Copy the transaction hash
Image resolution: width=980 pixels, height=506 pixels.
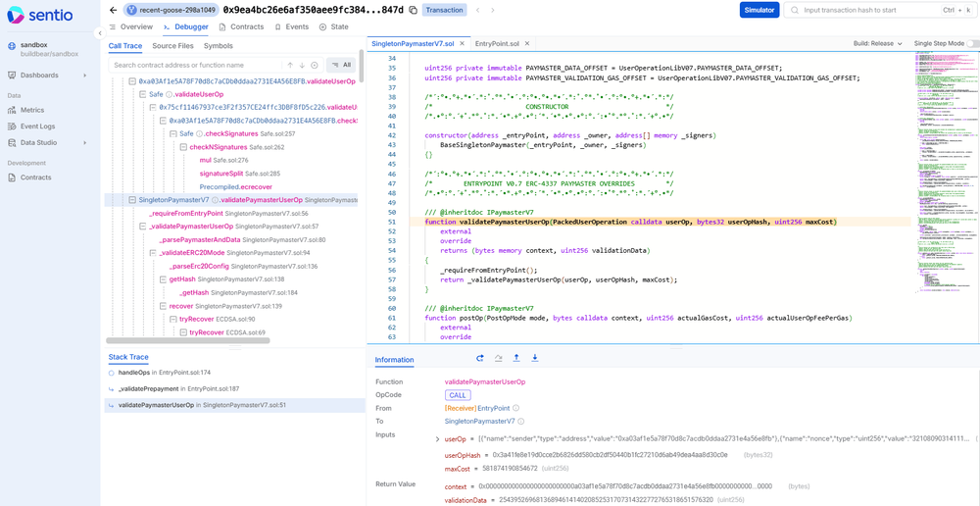pos(414,10)
